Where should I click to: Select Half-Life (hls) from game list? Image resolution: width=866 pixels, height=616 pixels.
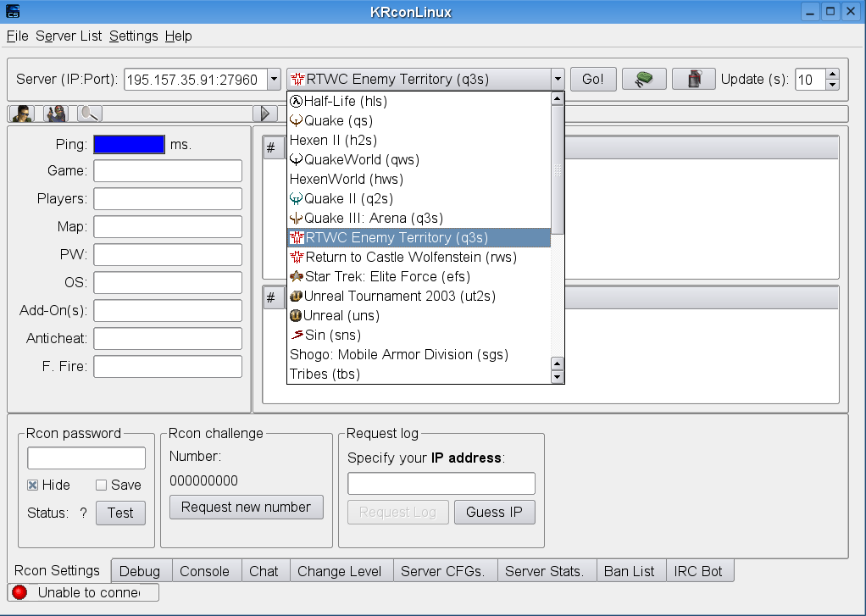419,101
